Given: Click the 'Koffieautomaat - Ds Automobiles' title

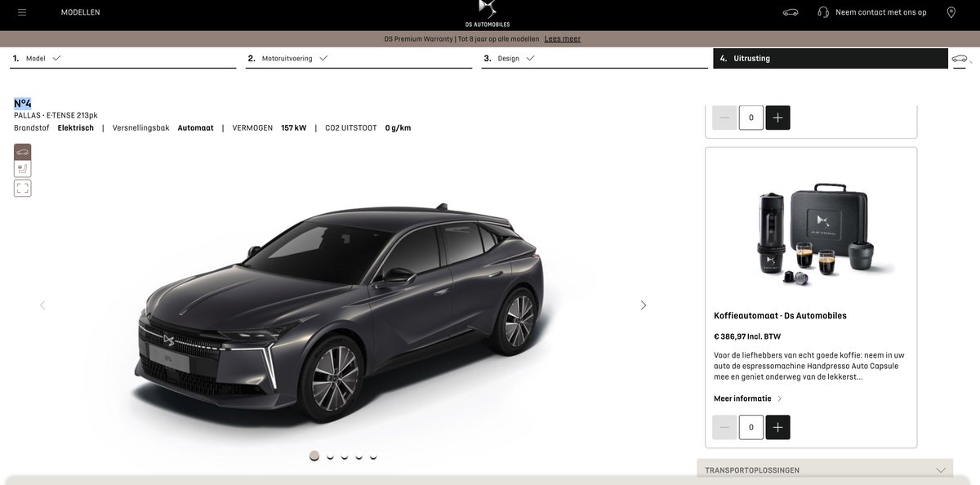Looking at the screenshot, I should pyautogui.click(x=780, y=316).
